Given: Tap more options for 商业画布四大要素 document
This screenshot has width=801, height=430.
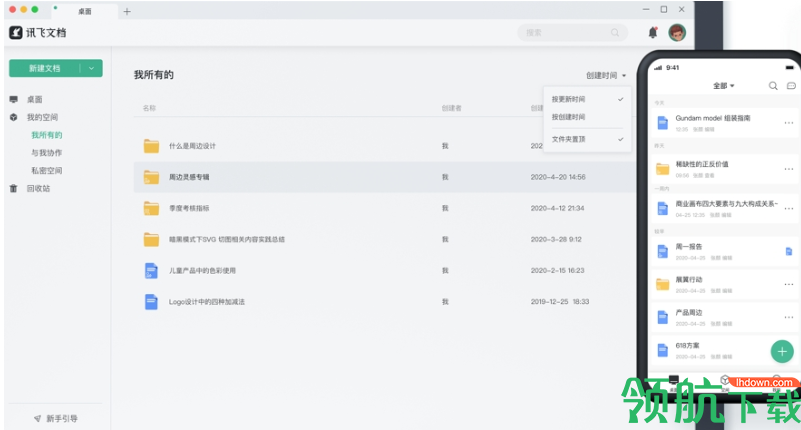Looking at the screenshot, I should [x=789, y=208].
